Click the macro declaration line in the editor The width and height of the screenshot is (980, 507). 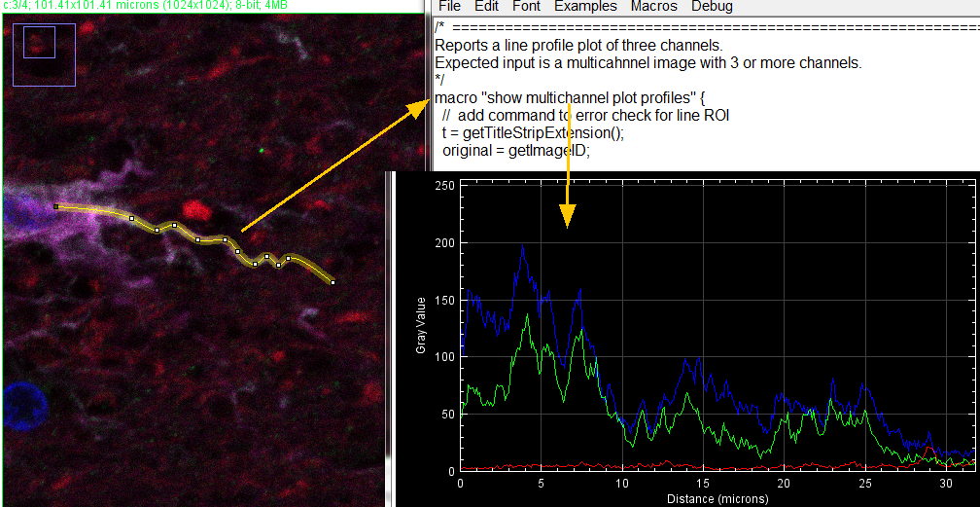click(x=569, y=98)
